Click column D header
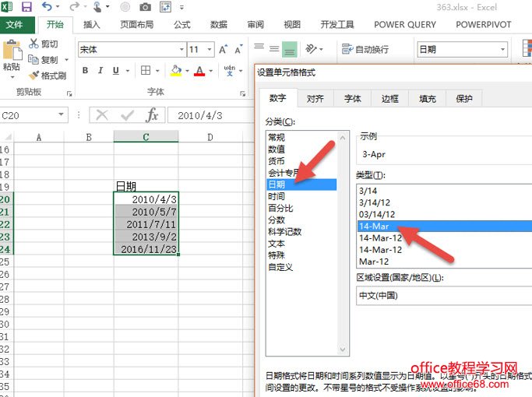Image resolution: width=532 pixels, height=397 pixels. (210, 137)
